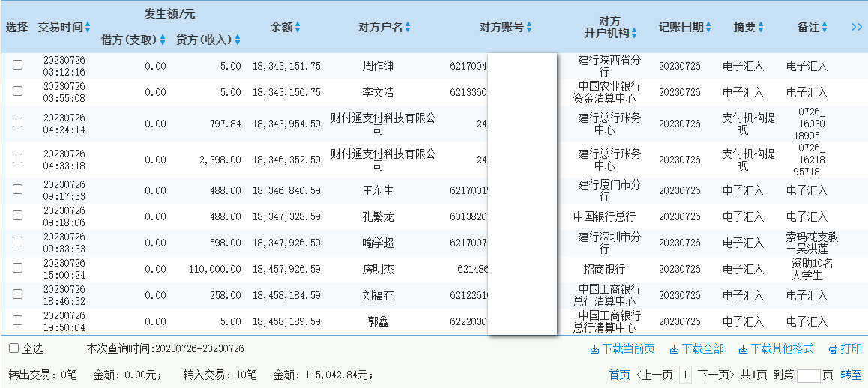Check the row for 李文浩
The image size is (868, 388).
pyautogui.click(x=18, y=91)
